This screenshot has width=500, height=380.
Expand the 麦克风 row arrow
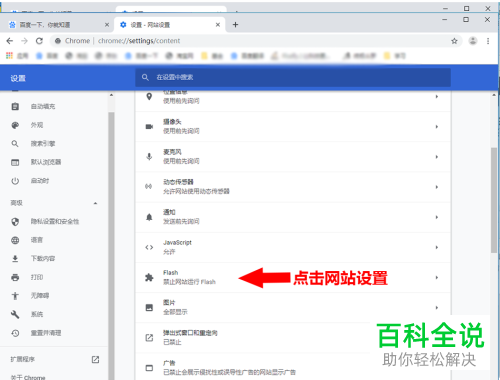point(437,157)
